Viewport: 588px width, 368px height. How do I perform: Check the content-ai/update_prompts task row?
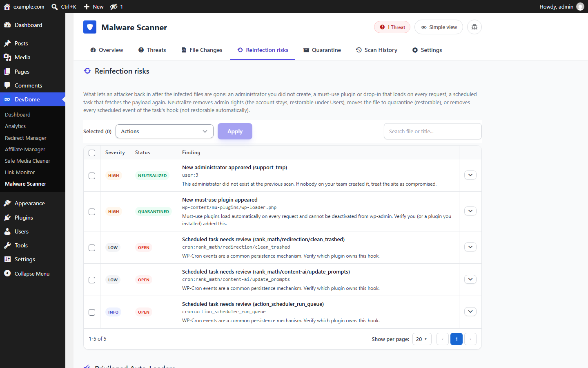pos(92,280)
